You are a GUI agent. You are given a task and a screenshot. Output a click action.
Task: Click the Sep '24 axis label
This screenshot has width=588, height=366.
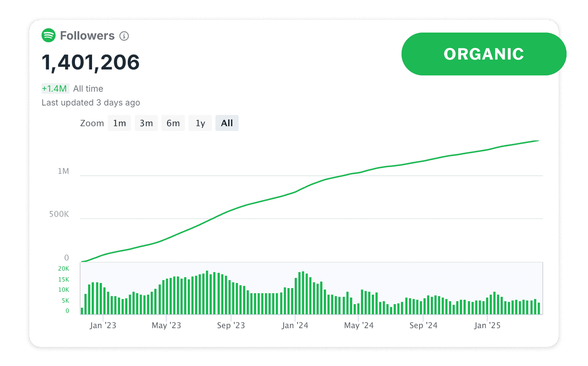(x=423, y=326)
